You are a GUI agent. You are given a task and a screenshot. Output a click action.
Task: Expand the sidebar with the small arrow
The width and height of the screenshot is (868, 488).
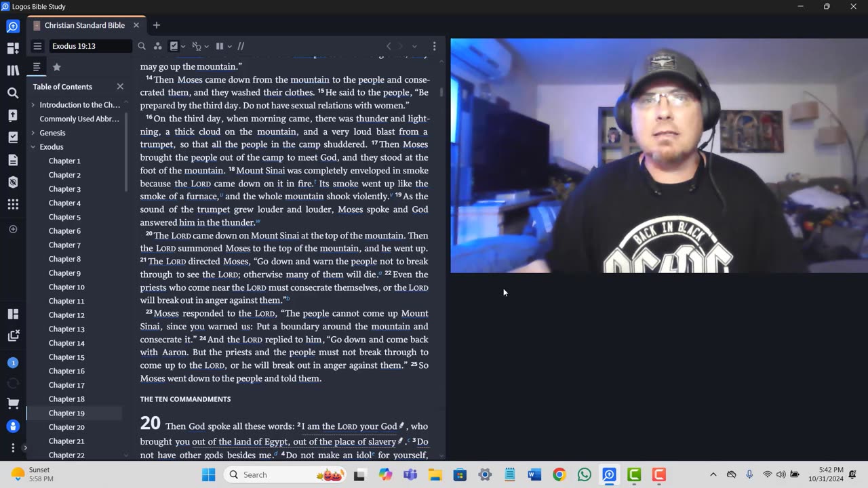[x=24, y=448]
